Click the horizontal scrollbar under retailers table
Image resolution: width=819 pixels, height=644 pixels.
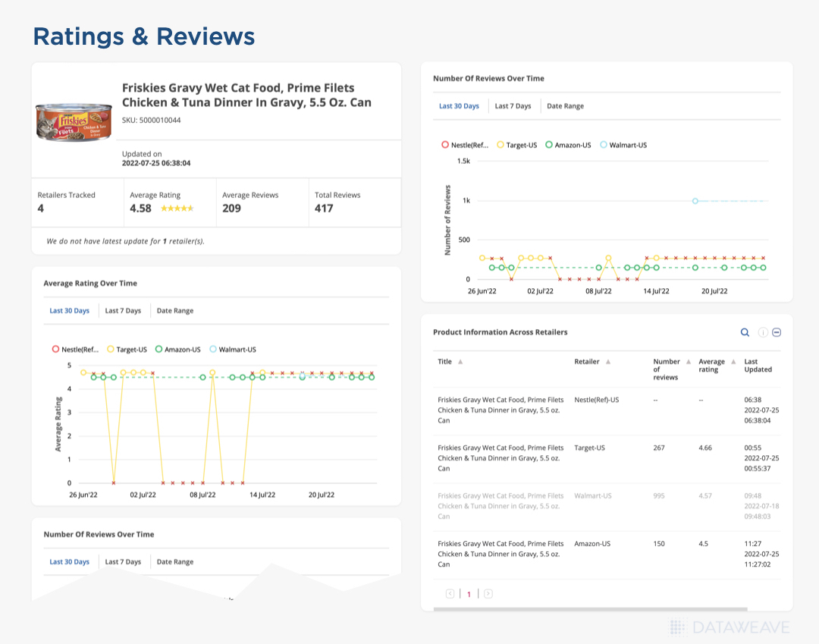590,609
